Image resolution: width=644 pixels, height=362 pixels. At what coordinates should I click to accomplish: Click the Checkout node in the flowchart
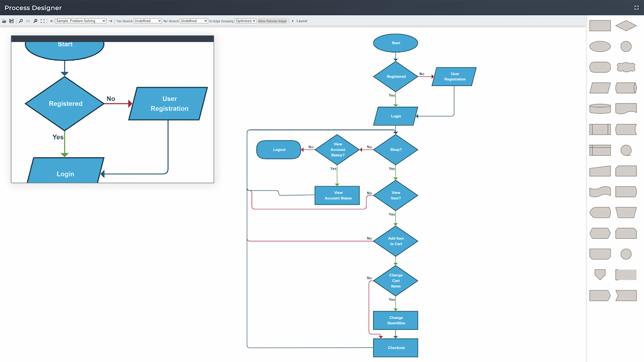pos(395,347)
